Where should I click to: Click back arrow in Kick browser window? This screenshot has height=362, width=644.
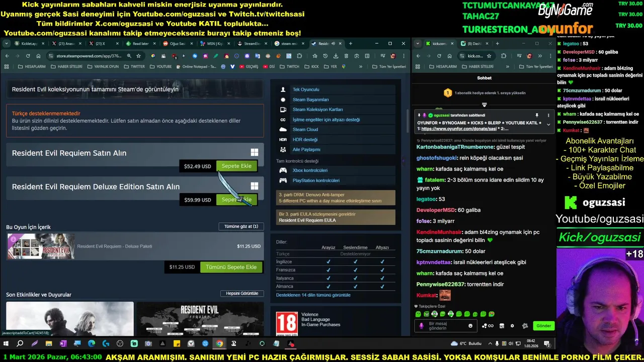pos(419,56)
